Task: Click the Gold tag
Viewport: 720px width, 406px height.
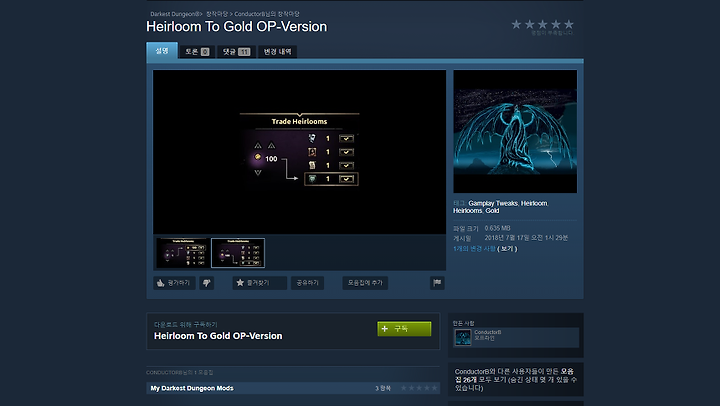Action: (492, 211)
